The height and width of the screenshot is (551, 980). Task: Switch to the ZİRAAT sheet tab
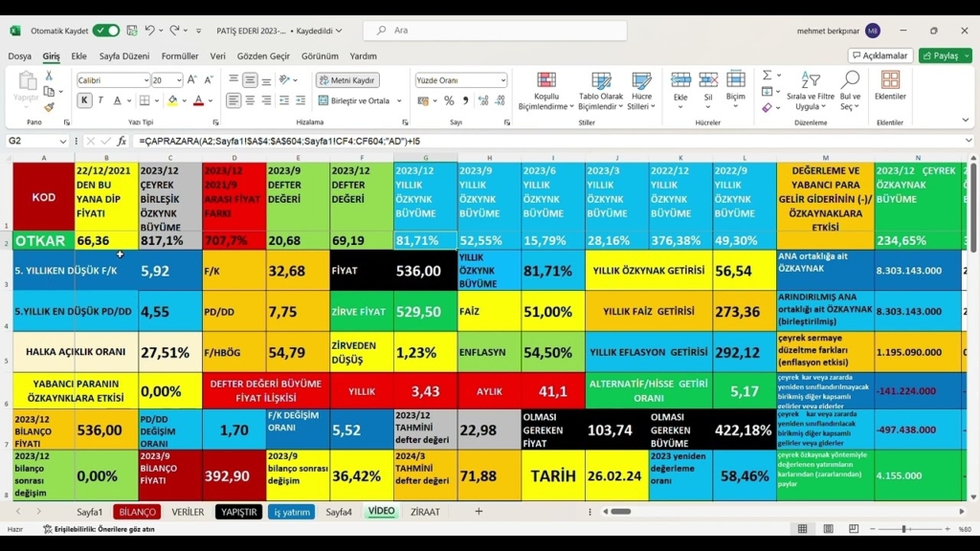tap(425, 512)
